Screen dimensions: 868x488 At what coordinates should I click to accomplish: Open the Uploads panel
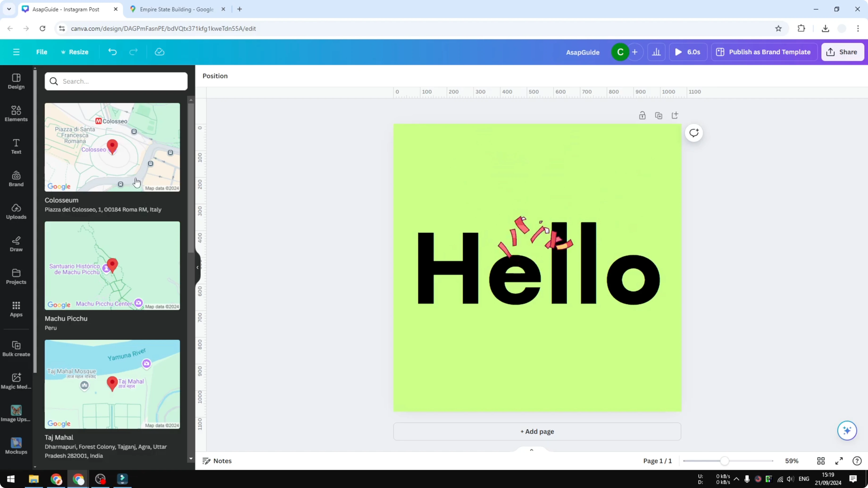[x=16, y=211]
